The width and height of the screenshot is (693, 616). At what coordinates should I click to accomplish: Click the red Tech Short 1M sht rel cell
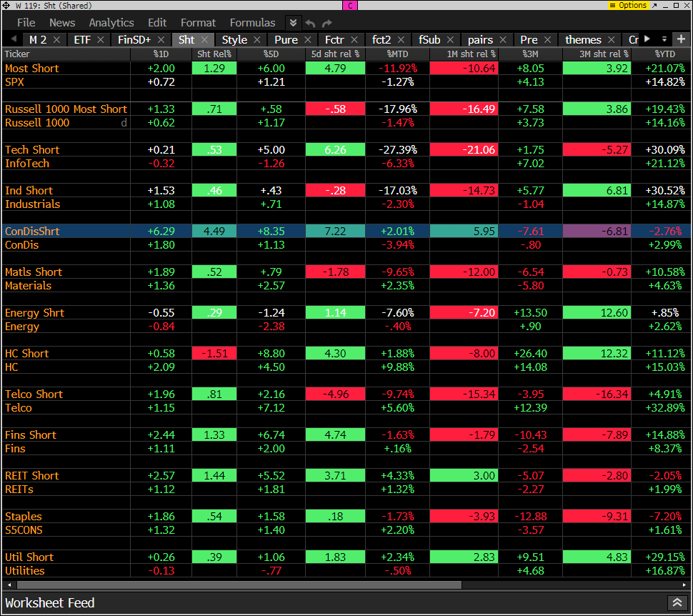464,150
